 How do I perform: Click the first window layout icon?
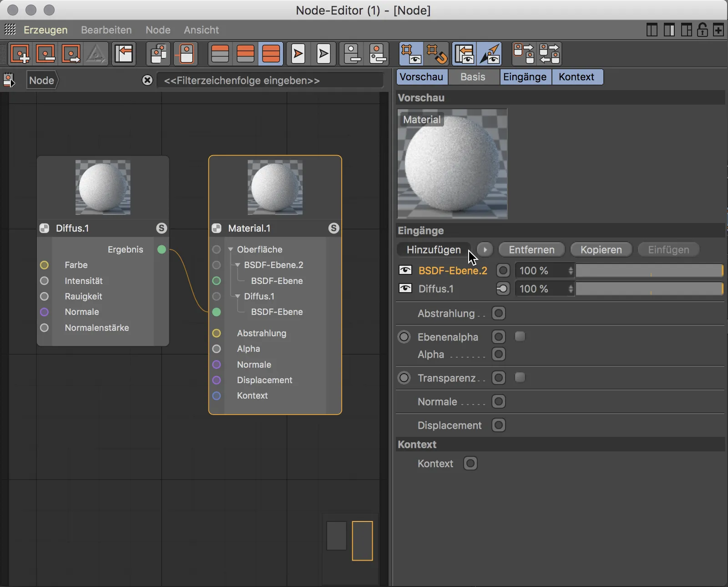[x=652, y=30]
